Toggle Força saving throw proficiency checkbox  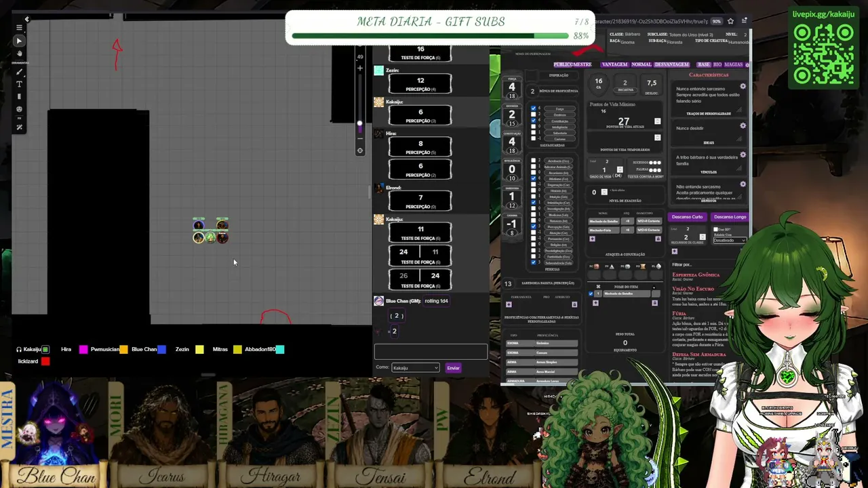click(534, 108)
